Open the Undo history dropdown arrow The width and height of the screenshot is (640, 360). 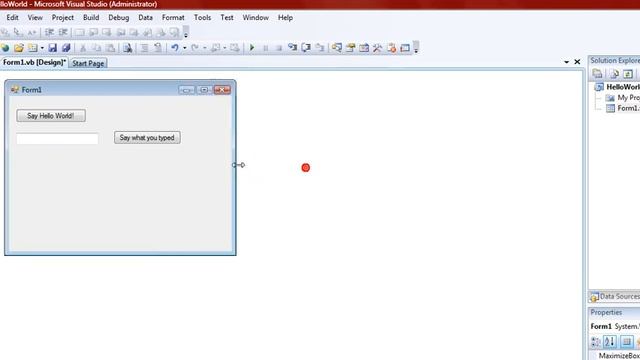[x=184, y=48]
